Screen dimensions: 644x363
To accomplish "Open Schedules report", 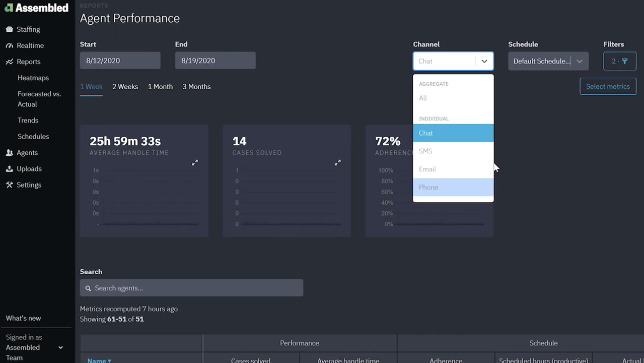I will (x=33, y=136).
